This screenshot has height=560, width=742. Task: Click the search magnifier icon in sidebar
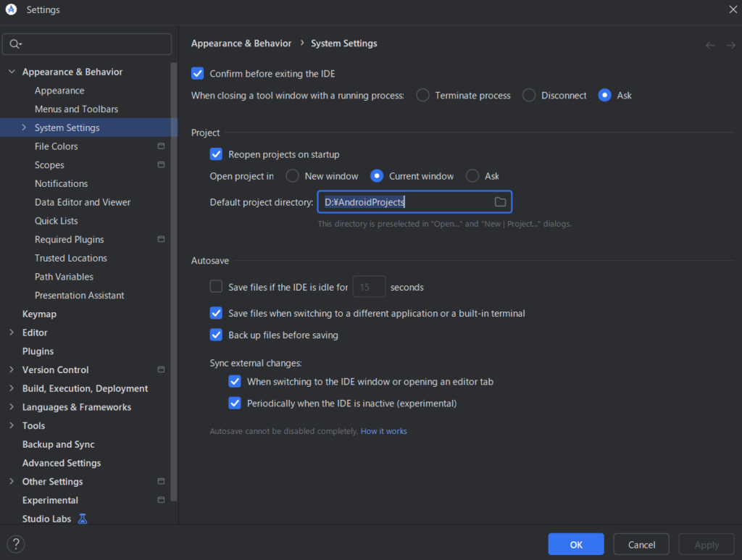[x=14, y=44]
